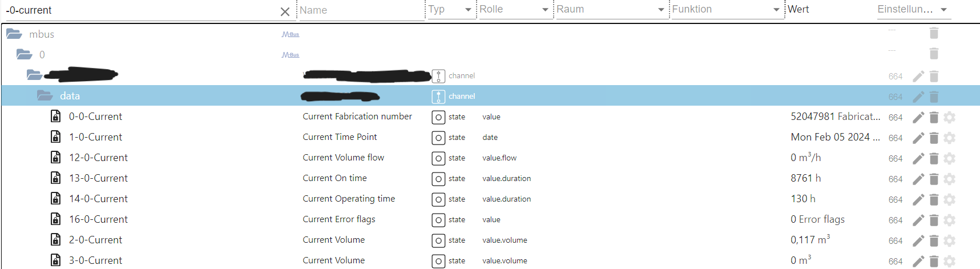Delete object 13-0-Current
The height and width of the screenshot is (269, 980).
pos(934,179)
